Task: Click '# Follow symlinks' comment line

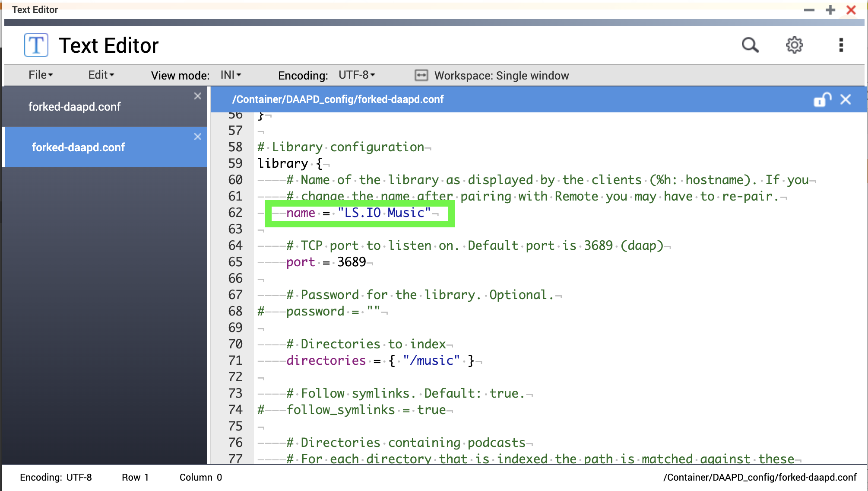Action: tap(406, 393)
